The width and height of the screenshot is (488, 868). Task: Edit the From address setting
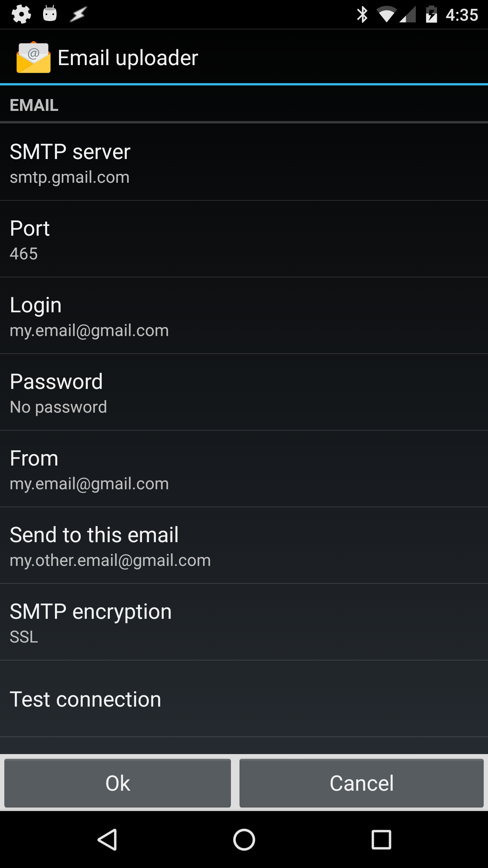[244, 469]
